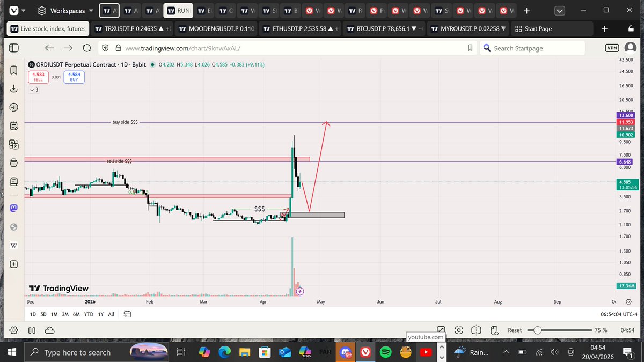Click the 4.583 SELL button
Screen dimensions: 644x362
[38, 77]
